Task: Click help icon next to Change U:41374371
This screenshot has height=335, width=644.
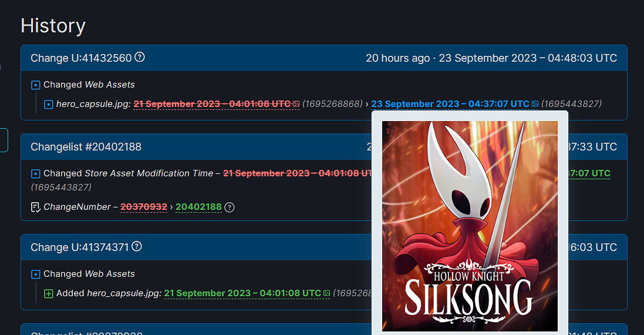Action: tap(137, 247)
